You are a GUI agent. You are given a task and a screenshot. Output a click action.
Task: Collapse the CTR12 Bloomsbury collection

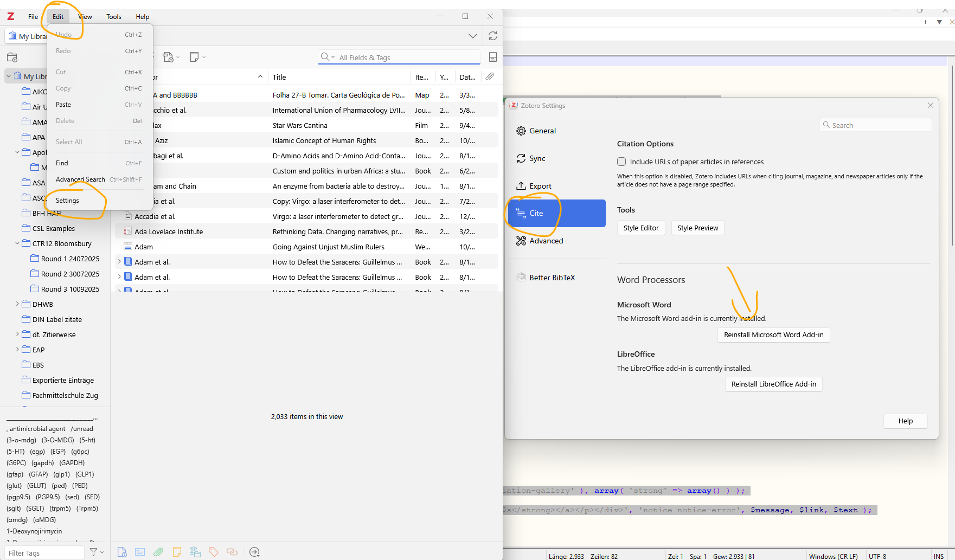[x=17, y=243]
